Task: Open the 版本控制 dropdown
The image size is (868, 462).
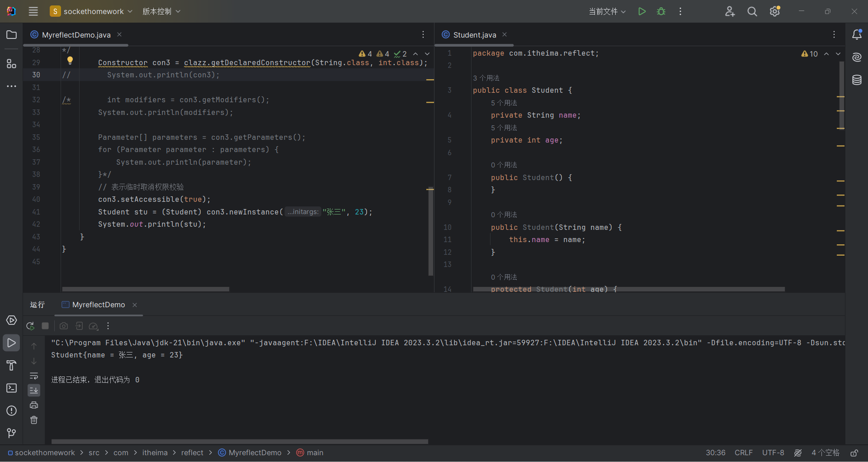Action: coord(161,11)
